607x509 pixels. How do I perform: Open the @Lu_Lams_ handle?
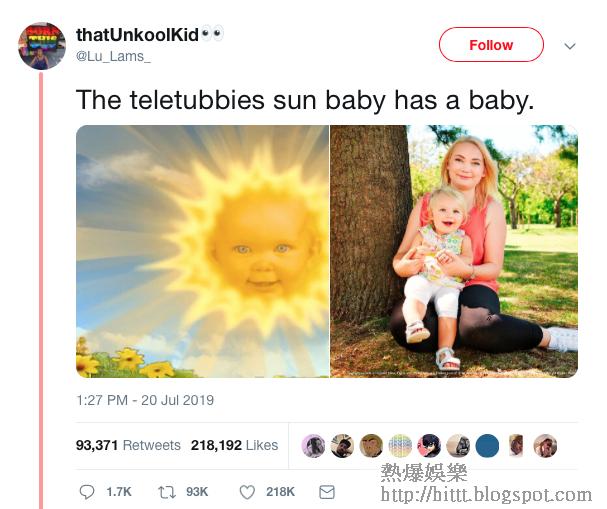click(x=113, y=57)
